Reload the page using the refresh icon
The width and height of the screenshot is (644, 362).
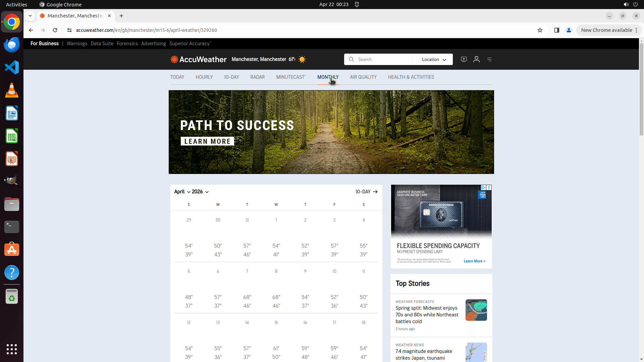point(55,30)
